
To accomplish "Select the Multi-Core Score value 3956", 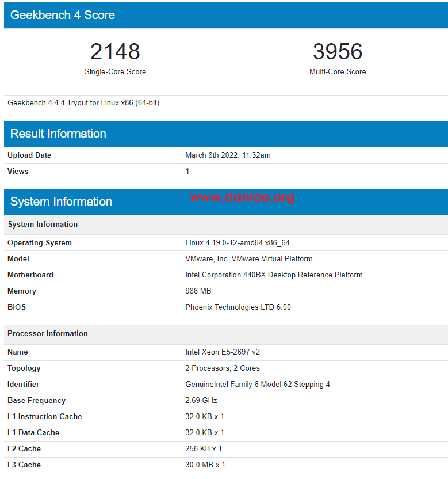I will pyautogui.click(x=338, y=51).
